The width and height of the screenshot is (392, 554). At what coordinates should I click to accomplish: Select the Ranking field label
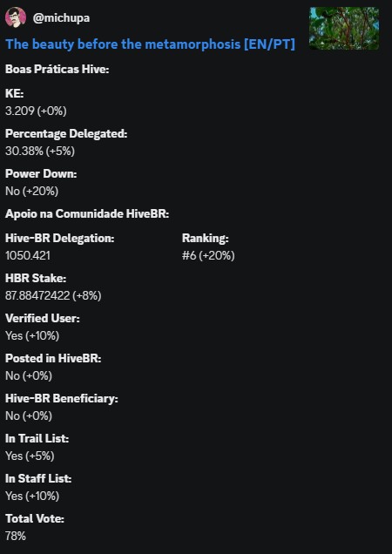point(205,239)
